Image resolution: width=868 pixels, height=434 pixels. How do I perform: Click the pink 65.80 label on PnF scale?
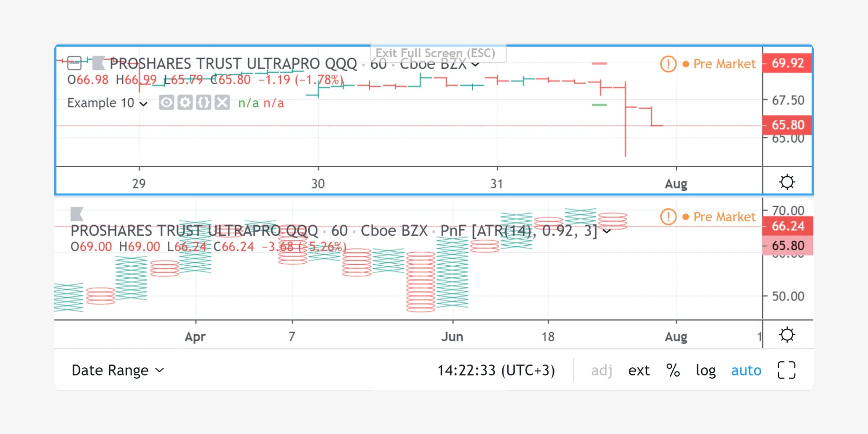pyautogui.click(x=788, y=246)
